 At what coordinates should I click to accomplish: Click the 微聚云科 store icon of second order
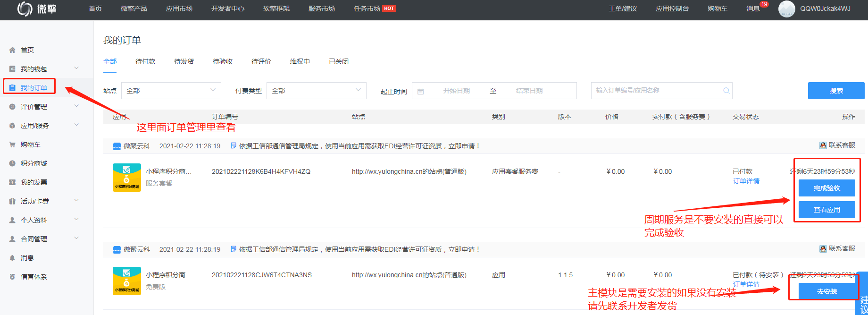[x=117, y=250]
